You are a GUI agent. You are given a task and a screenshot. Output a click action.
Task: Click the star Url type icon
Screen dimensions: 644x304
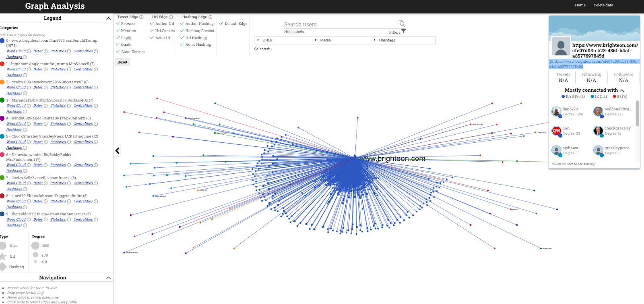coord(3,256)
